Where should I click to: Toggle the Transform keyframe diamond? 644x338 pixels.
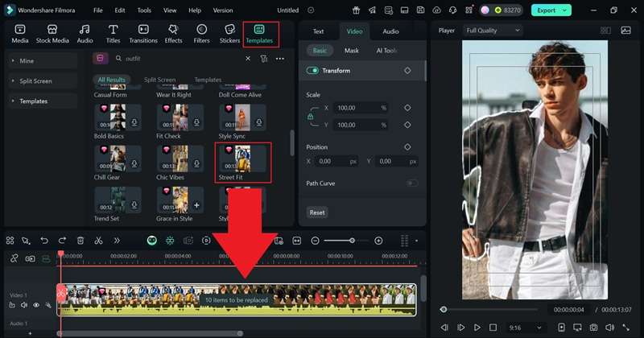click(407, 71)
